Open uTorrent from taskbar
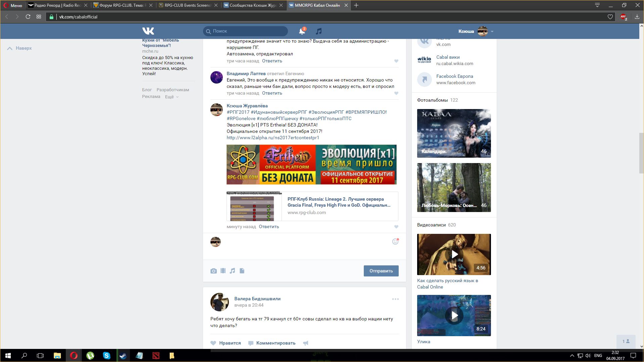This screenshot has width=644, height=362. [x=90, y=356]
